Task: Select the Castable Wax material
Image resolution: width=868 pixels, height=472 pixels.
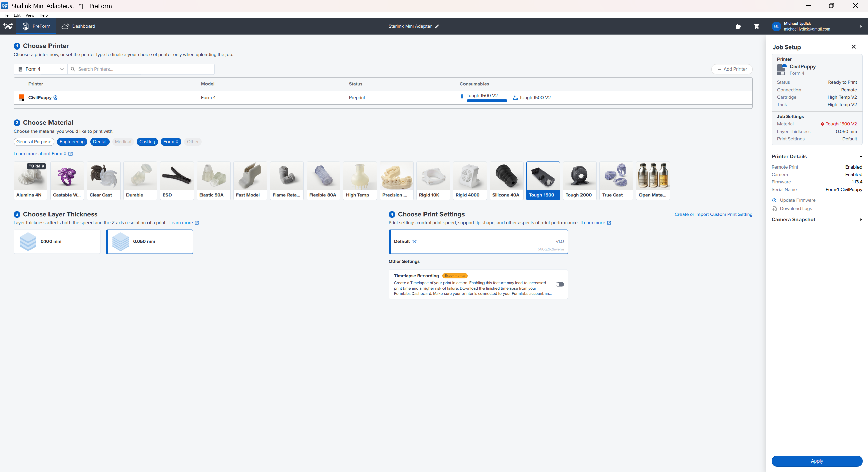Action: coord(67,181)
